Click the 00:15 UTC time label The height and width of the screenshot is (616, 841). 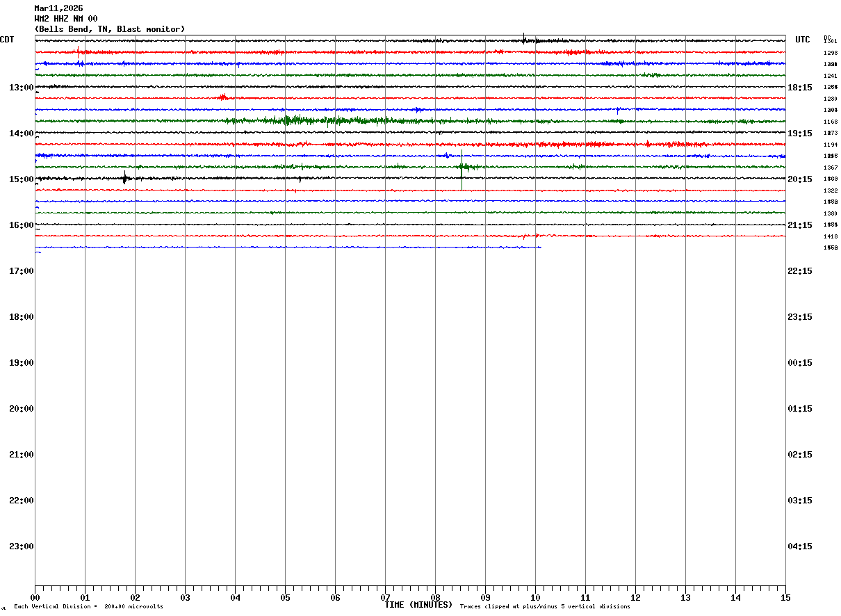[800, 363]
